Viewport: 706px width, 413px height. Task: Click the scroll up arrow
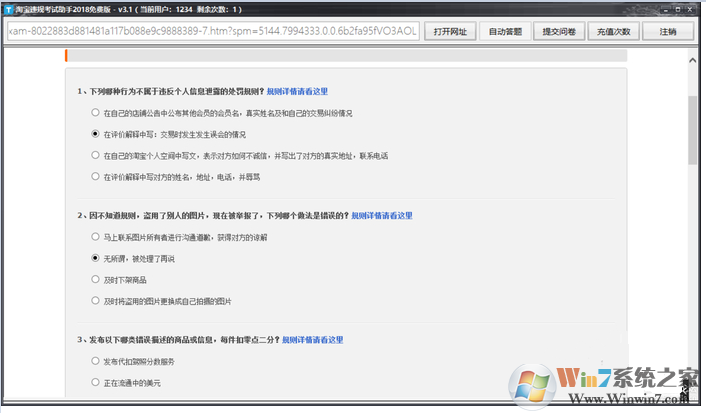[692, 60]
